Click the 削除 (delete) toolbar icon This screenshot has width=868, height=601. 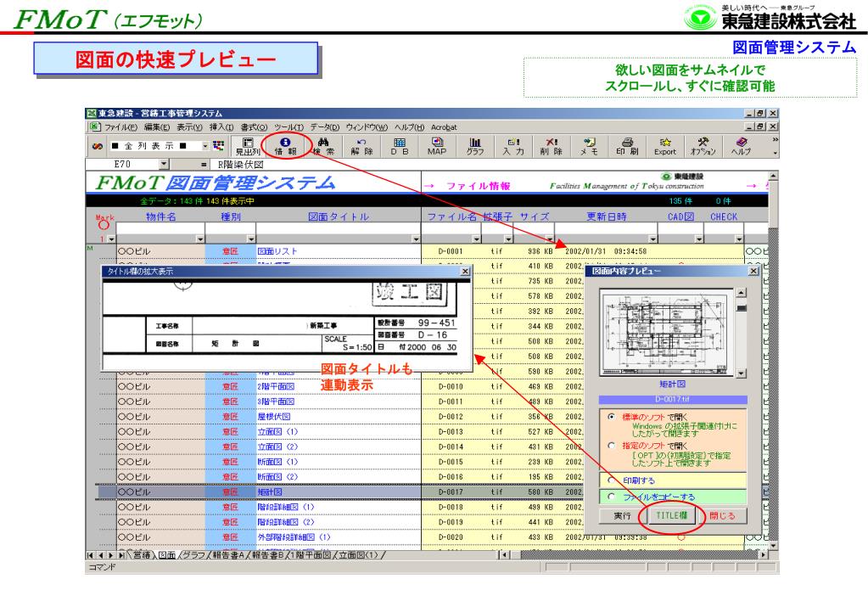point(551,146)
